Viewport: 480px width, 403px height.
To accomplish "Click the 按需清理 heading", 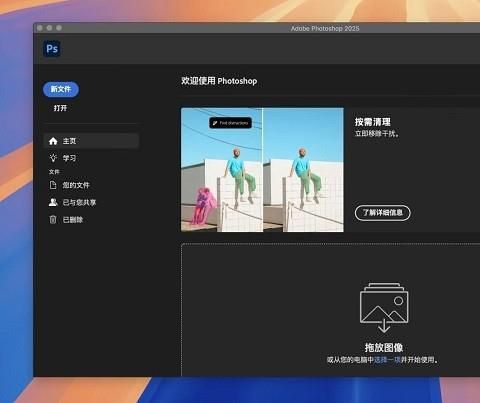I will click(372, 122).
